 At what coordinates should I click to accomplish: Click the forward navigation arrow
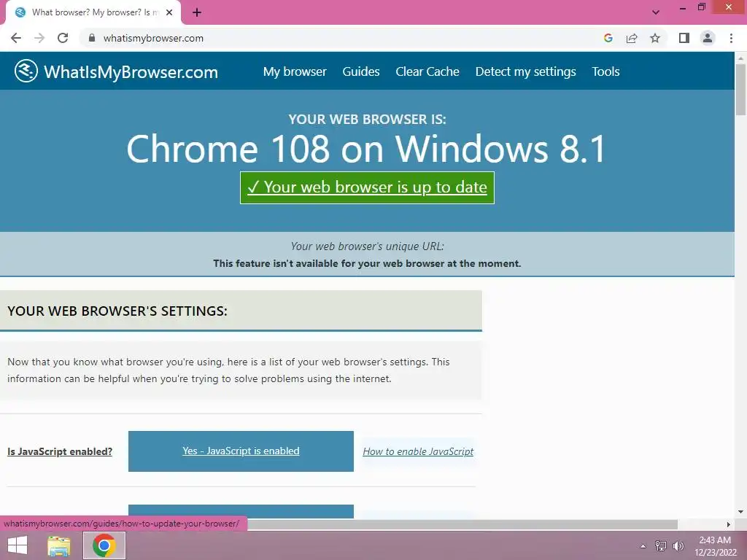point(39,38)
